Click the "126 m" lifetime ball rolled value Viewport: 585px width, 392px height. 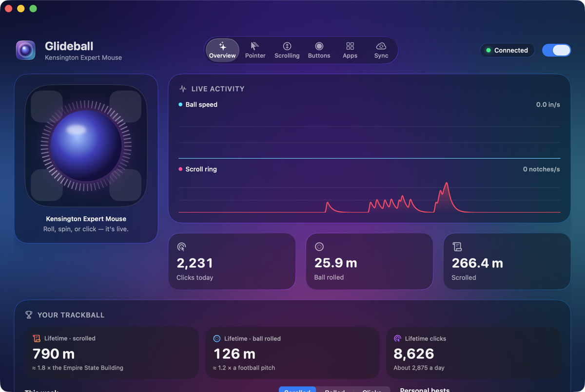tap(234, 354)
